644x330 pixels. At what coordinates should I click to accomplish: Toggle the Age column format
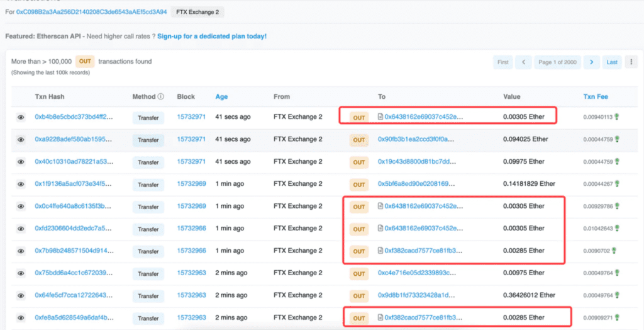pyautogui.click(x=221, y=97)
